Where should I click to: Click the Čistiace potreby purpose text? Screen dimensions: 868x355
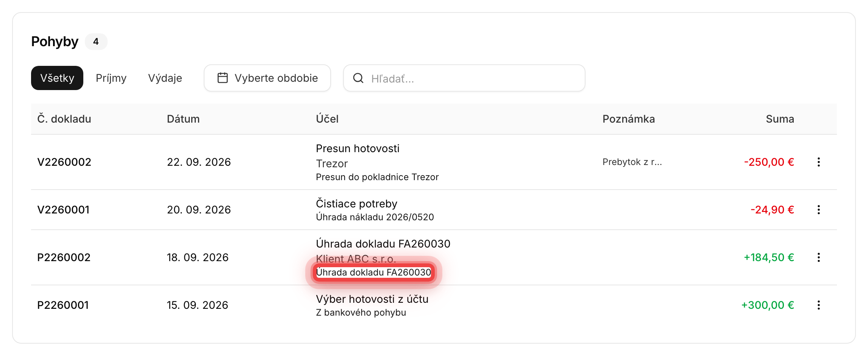pyautogui.click(x=357, y=204)
